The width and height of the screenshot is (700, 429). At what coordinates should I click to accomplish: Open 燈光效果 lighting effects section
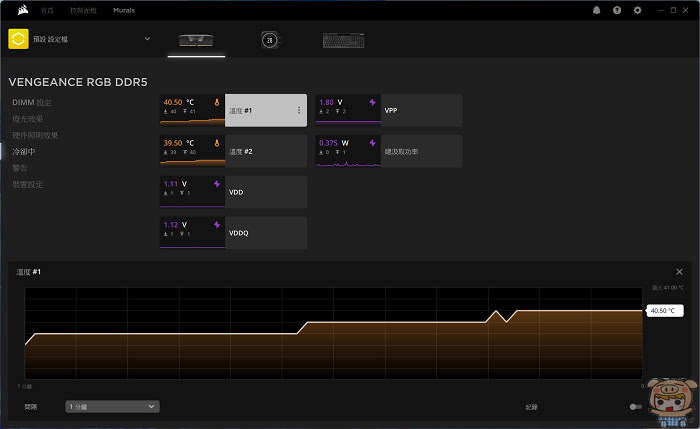28,119
